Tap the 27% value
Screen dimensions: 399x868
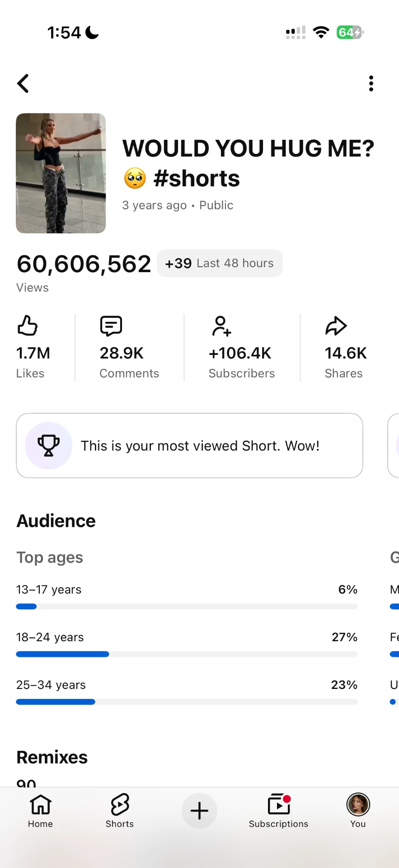point(345,637)
